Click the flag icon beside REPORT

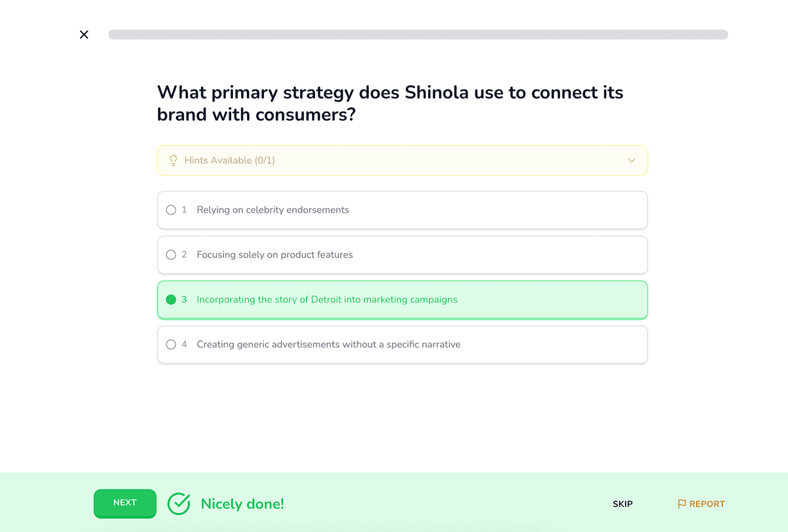click(x=682, y=504)
